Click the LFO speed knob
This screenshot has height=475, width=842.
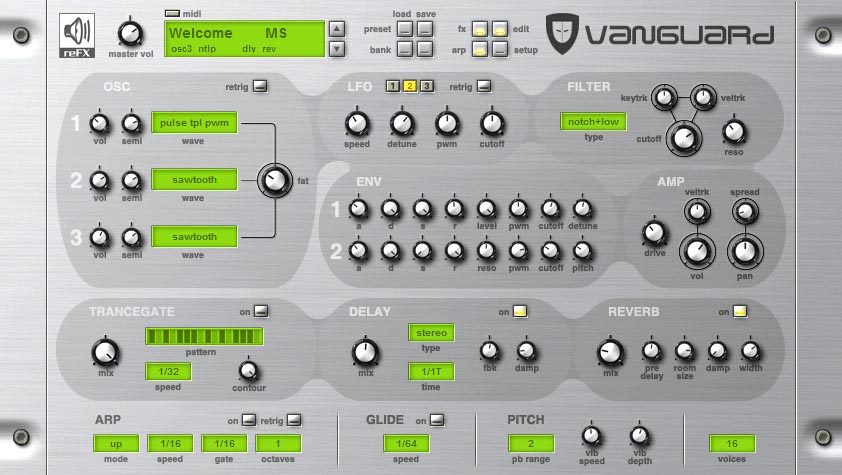pos(357,124)
